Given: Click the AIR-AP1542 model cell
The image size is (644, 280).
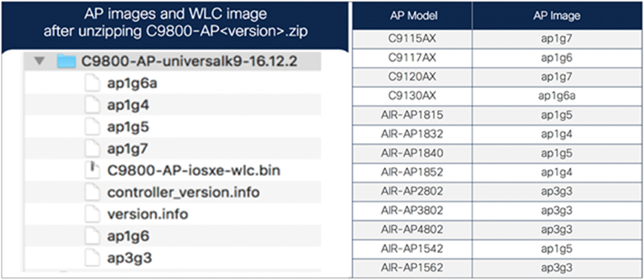Looking at the screenshot, I should 412,249.
